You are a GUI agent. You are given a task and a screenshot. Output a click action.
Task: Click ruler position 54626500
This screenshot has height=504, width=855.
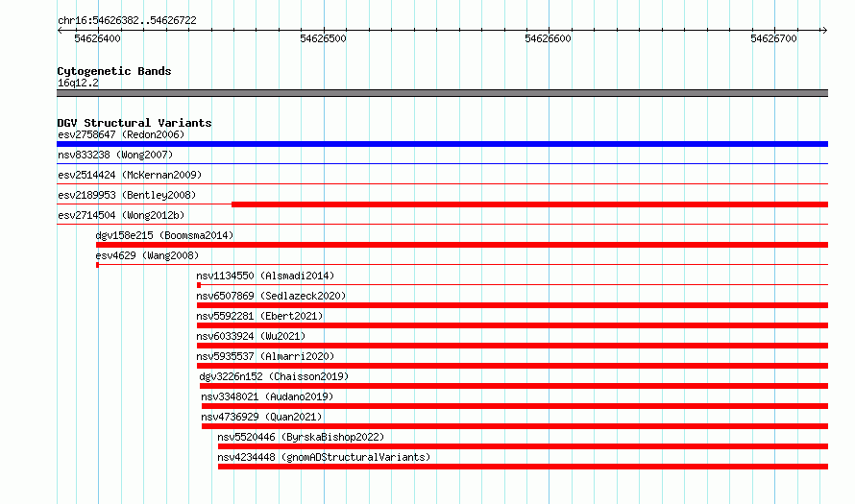(x=324, y=38)
